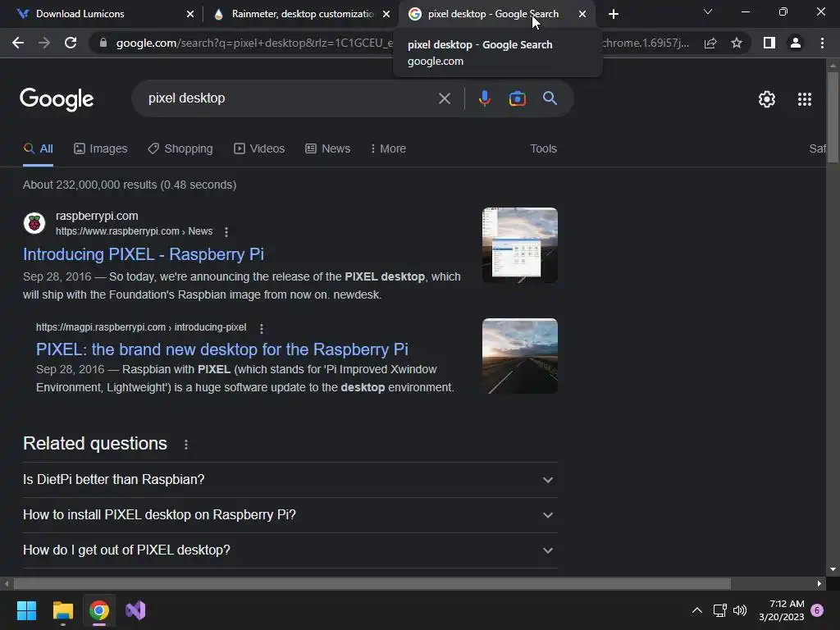Screen dimensions: 840x630
Task: Open the More search filters menu
Action: (x=388, y=149)
